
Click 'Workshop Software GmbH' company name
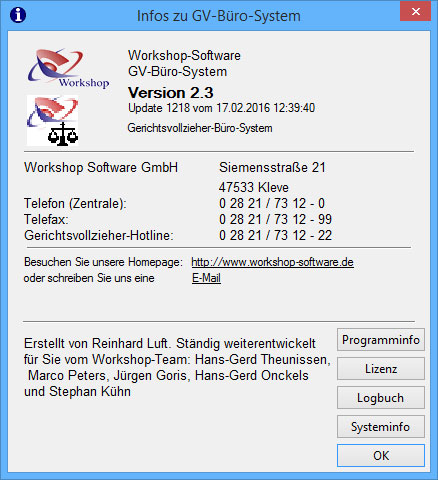coord(101,167)
